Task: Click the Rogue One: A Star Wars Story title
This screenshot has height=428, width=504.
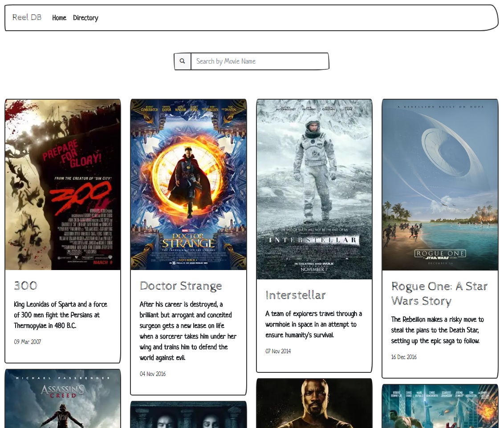Action: coord(439,294)
